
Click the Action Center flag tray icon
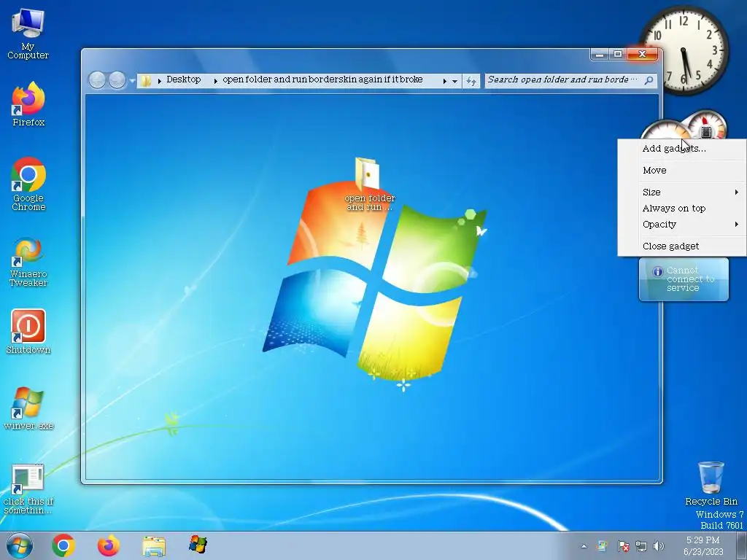click(623, 546)
